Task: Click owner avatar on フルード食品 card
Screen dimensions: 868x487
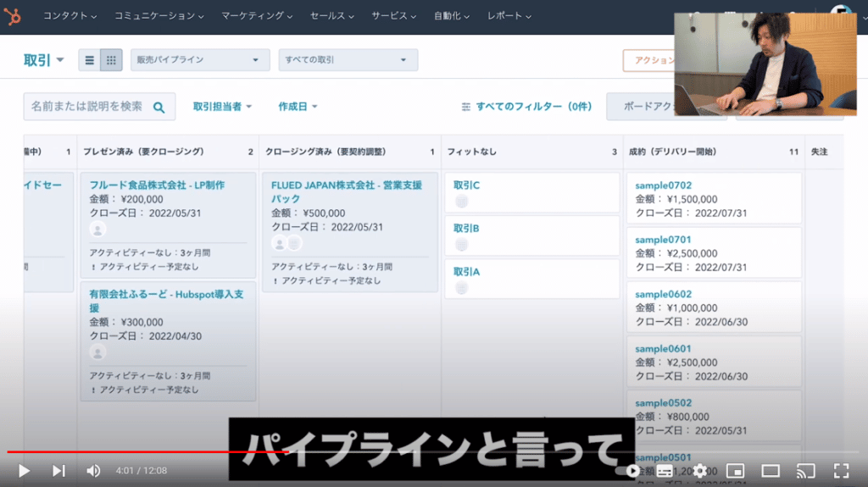Action: pos(97,230)
